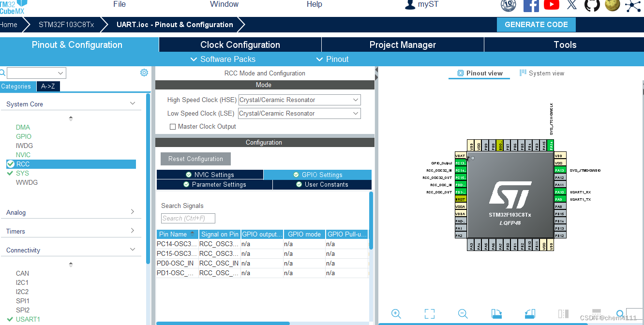The height and width of the screenshot is (325, 644).
Task: Click the PD0-OSC_IN table row
Action: [262, 263]
